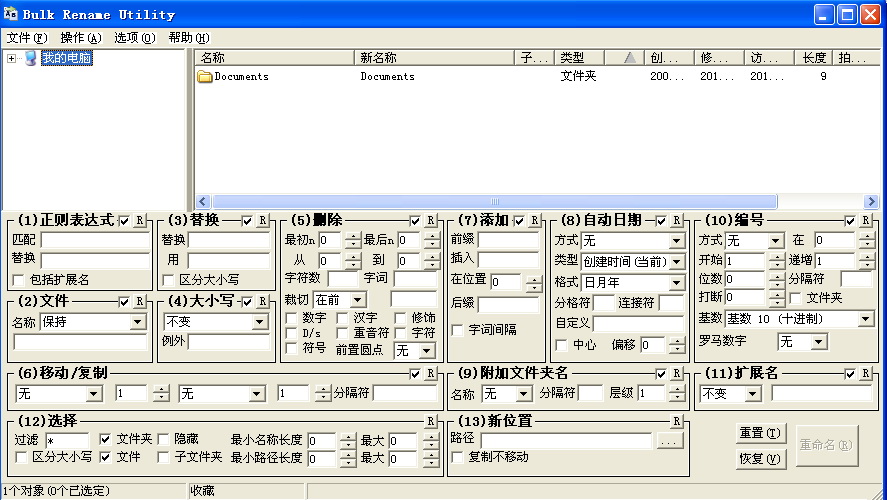Open the 格式 日月年 dropdown
This screenshot has width=887, height=500.
tap(677, 282)
